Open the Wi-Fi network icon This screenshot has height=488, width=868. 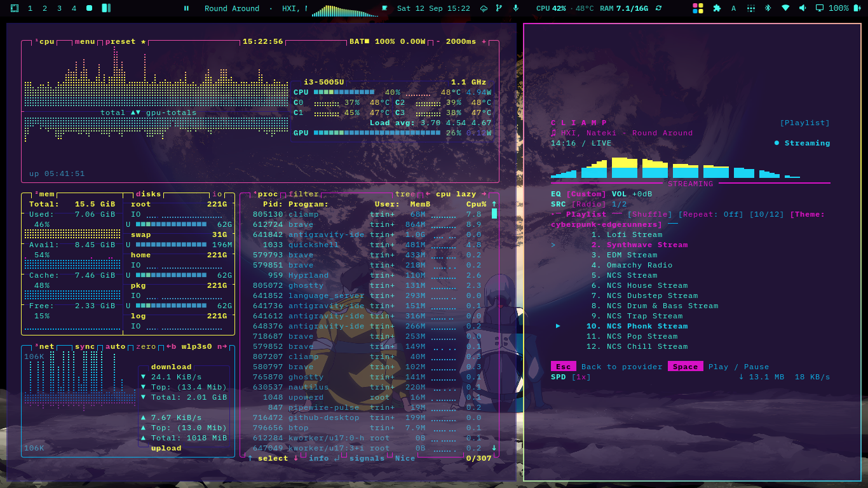pos(785,8)
